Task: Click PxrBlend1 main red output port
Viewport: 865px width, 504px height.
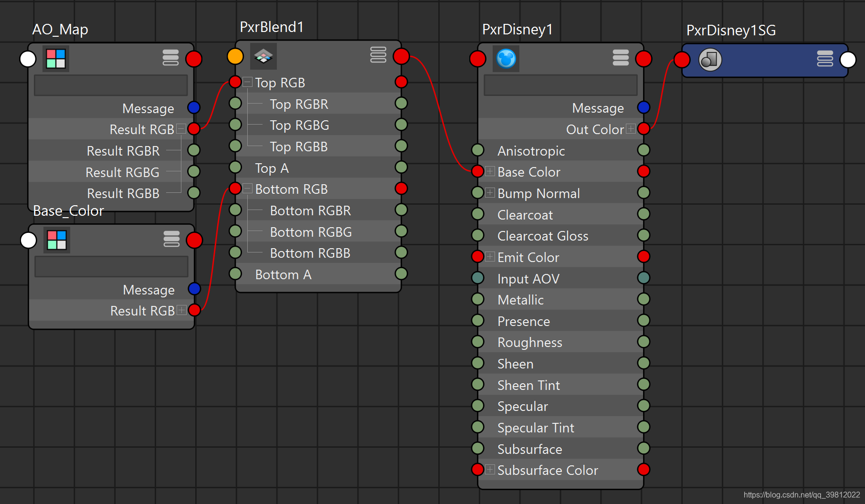Action: click(401, 56)
